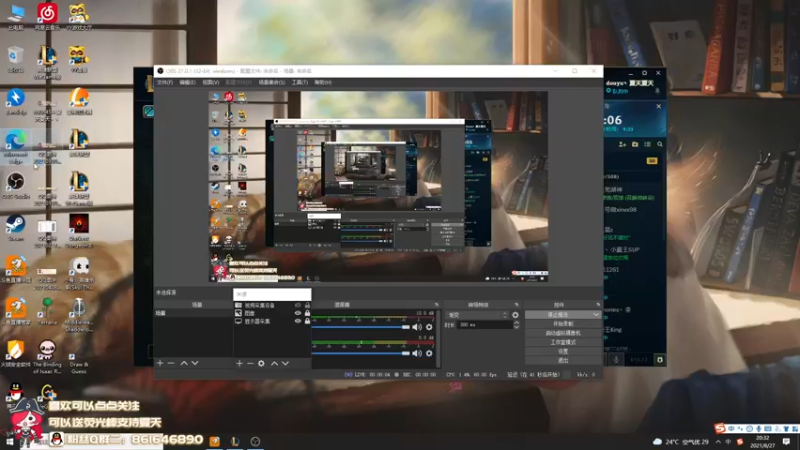The image size is (800, 450).
Task: Pop out the scene transitions dock
Action: coord(516,305)
